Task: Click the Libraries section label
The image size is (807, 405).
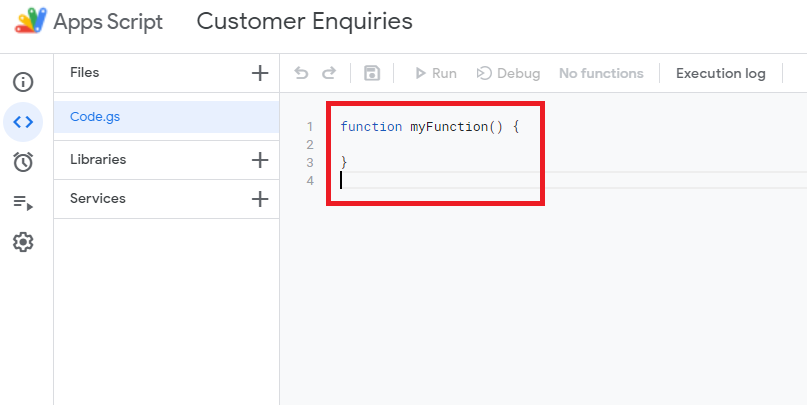Action: [98, 159]
